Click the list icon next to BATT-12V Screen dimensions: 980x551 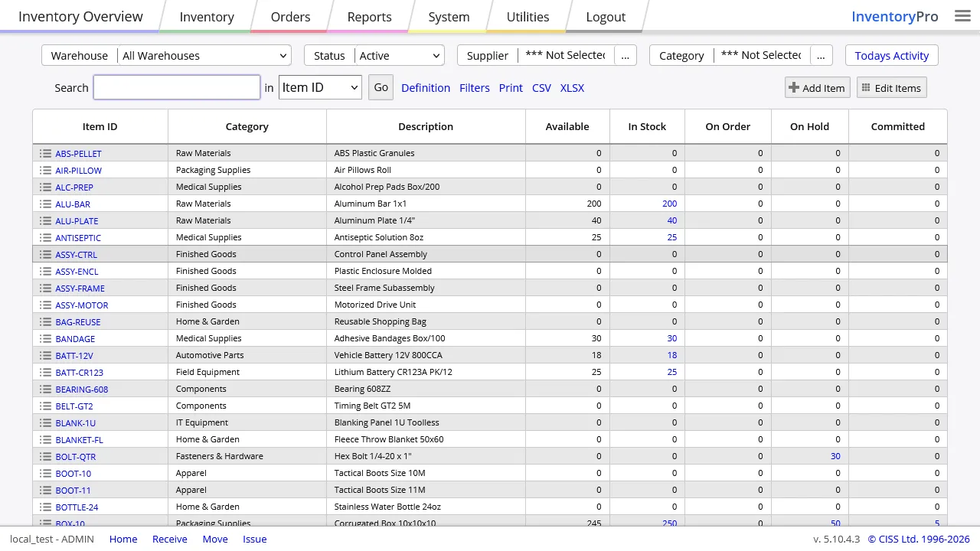pyautogui.click(x=45, y=355)
